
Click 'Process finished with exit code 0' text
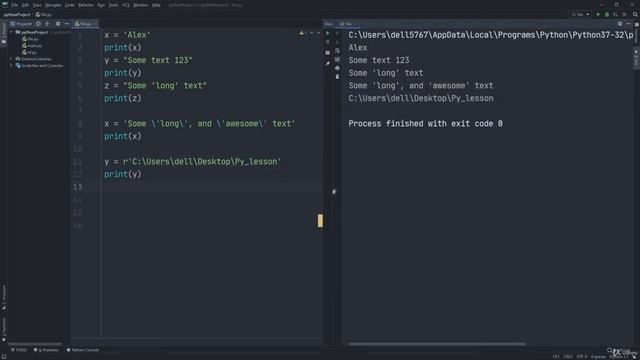click(x=425, y=124)
